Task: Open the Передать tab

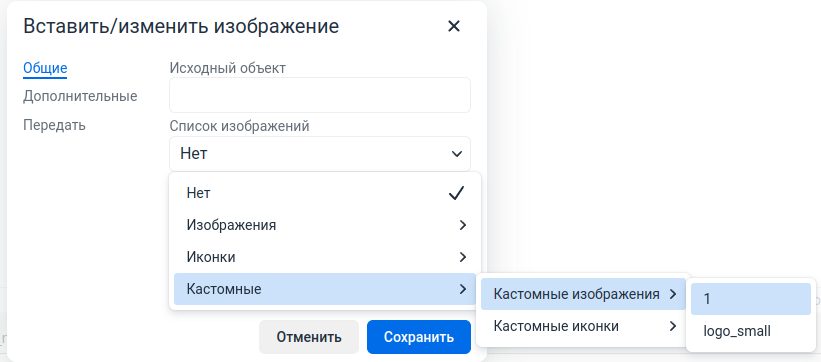Action: click(54, 125)
